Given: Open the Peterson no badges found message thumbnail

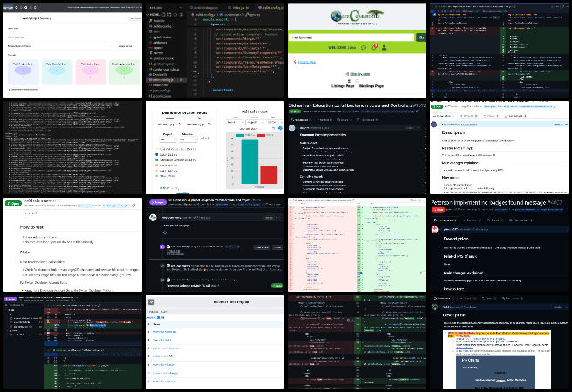Looking at the screenshot, I should coord(499,245).
